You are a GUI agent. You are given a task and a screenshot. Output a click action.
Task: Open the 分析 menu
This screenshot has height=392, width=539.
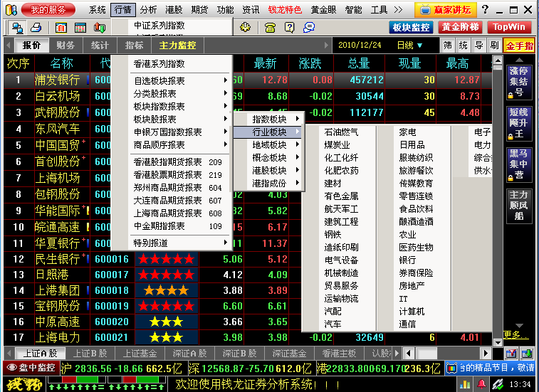[x=148, y=10]
